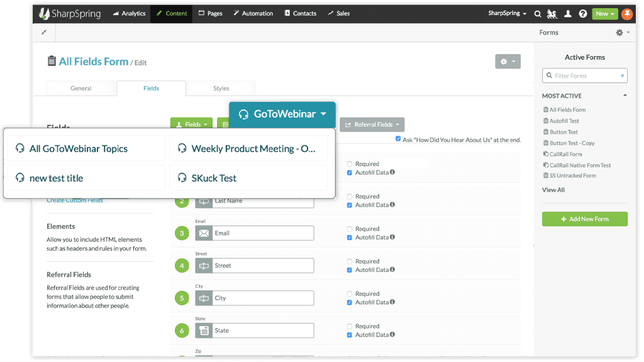
Task: Check Required for the City field
Action: pos(350,294)
